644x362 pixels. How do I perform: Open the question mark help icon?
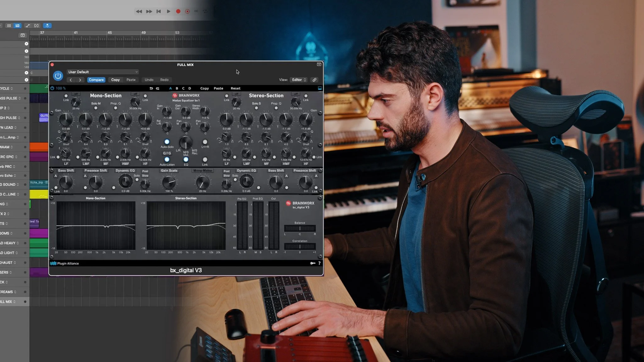pyautogui.click(x=319, y=263)
